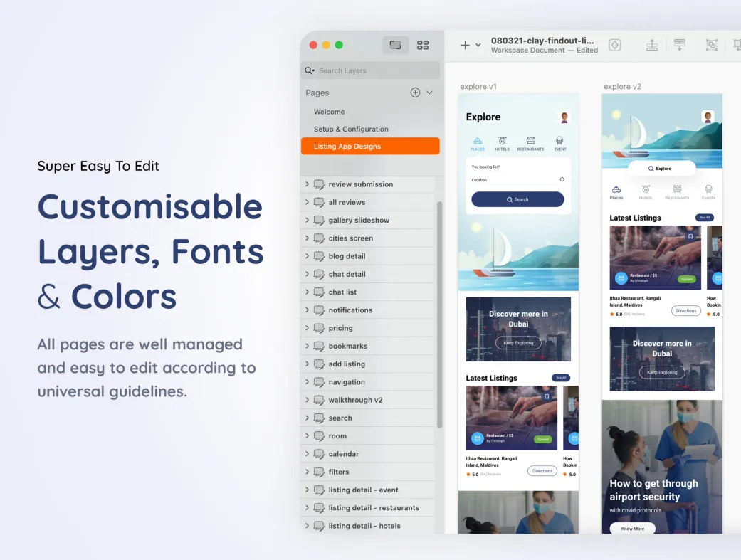This screenshot has height=560, width=741.
Task: Click the Group selection toolbar icon
Action: click(x=711, y=45)
